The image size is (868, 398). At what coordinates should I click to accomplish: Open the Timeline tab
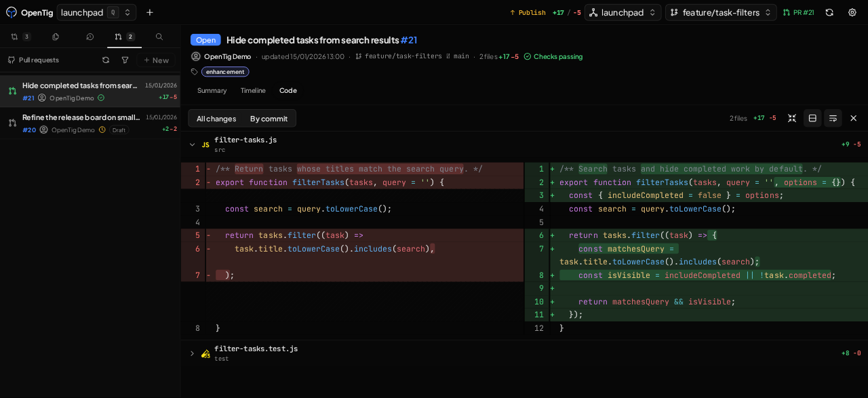[x=253, y=90]
